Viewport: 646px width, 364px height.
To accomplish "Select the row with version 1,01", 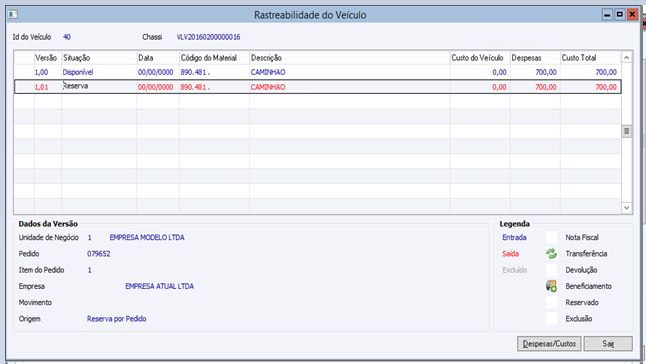I will tap(317, 87).
